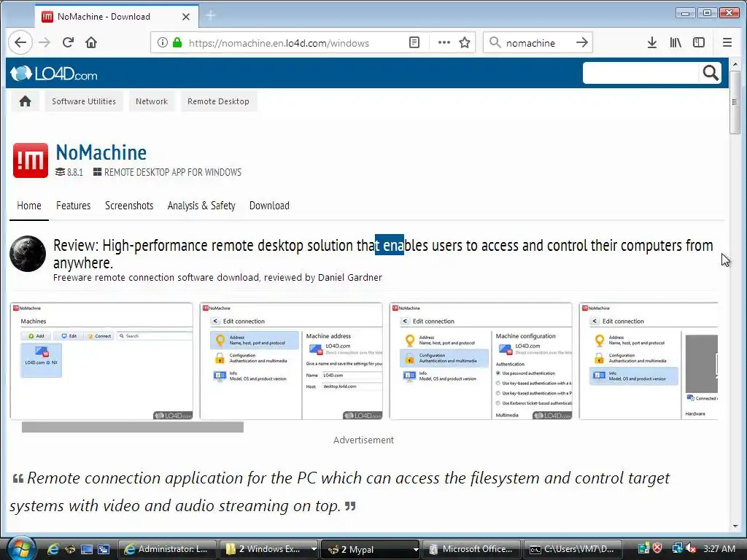The width and height of the screenshot is (747, 560).
Task: Open a new browser tab
Action: click(211, 16)
